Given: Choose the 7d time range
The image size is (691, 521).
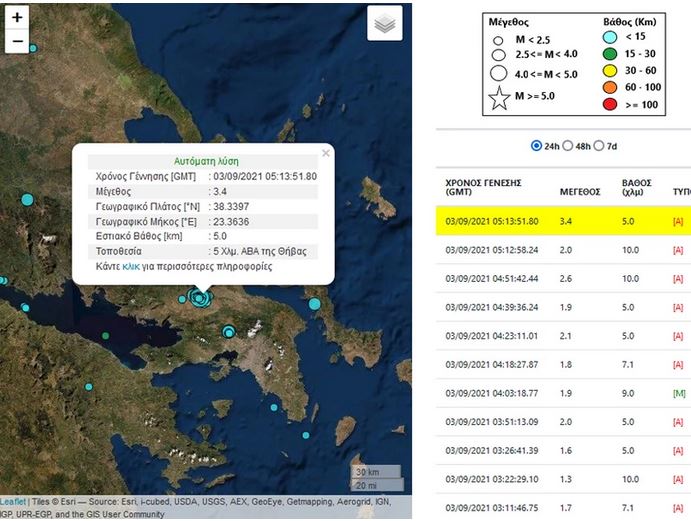Looking at the screenshot, I should tap(598, 146).
